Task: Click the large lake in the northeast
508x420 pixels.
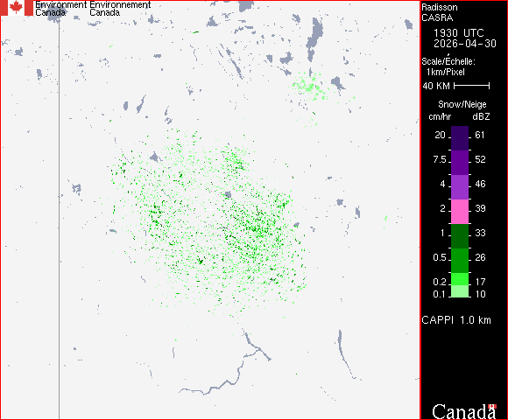Action: (x=314, y=38)
